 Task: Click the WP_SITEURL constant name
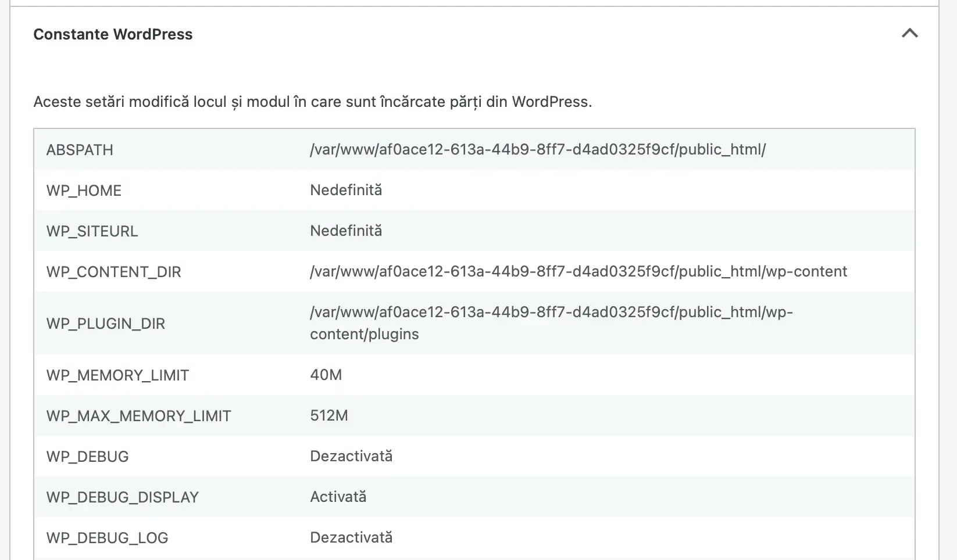click(x=92, y=231)
